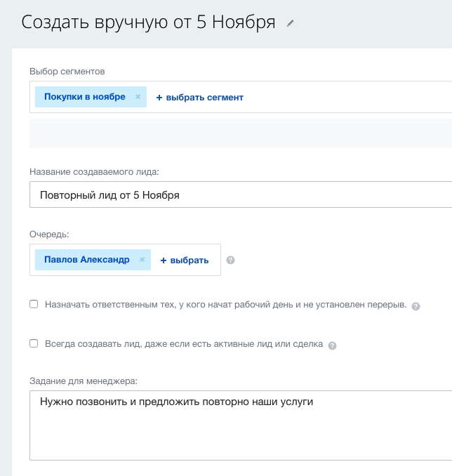Click «+ выбрать» in the queue field
The image size is (452, 476).
point(185,260)
